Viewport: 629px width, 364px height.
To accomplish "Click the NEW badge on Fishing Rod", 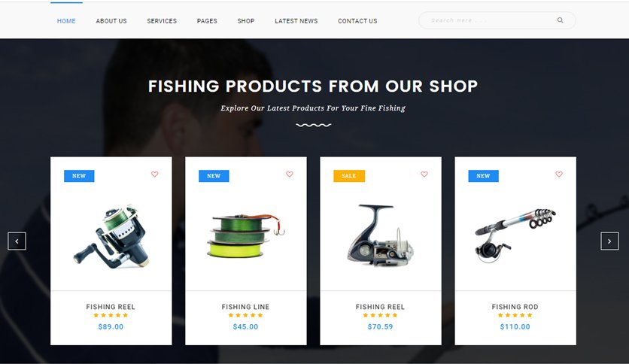I will pyautogui.click(x=483, y=176).
